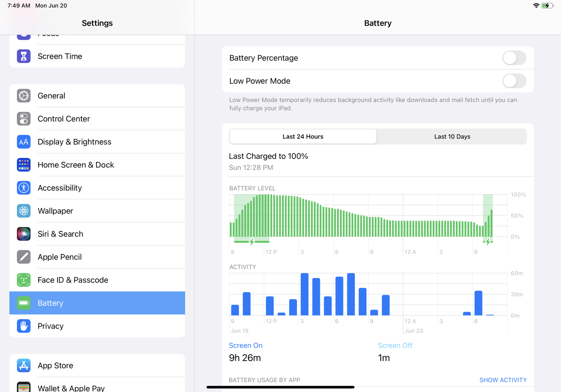Open Home Screen & Dock settings
This screenshot has width=561, height=392.
pyautogui.click(x=97, y=165)
